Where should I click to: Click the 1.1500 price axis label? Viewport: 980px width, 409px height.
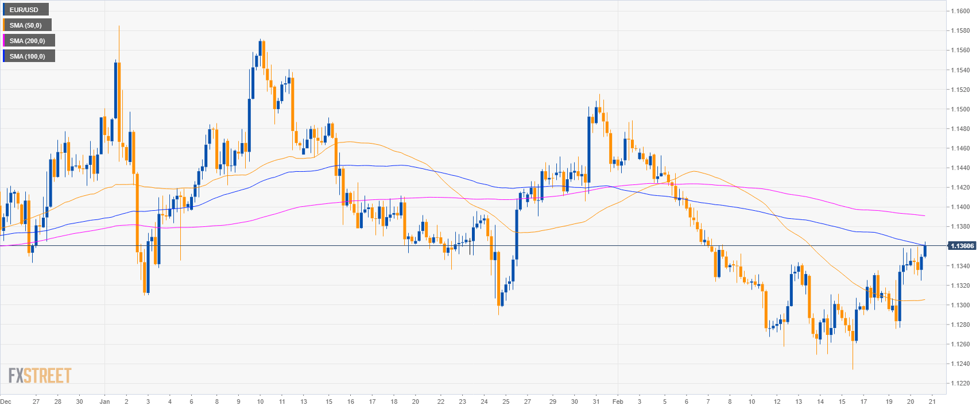(959, 109)
